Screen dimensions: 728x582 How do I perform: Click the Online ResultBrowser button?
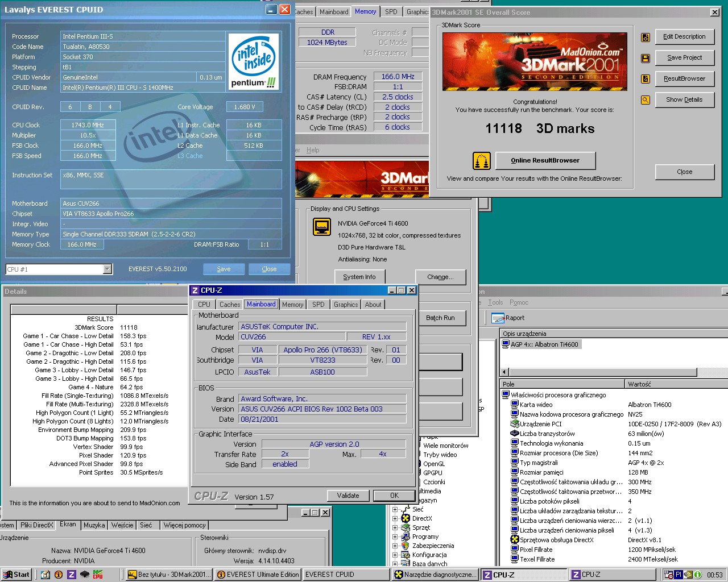click(x=545, y=161)
